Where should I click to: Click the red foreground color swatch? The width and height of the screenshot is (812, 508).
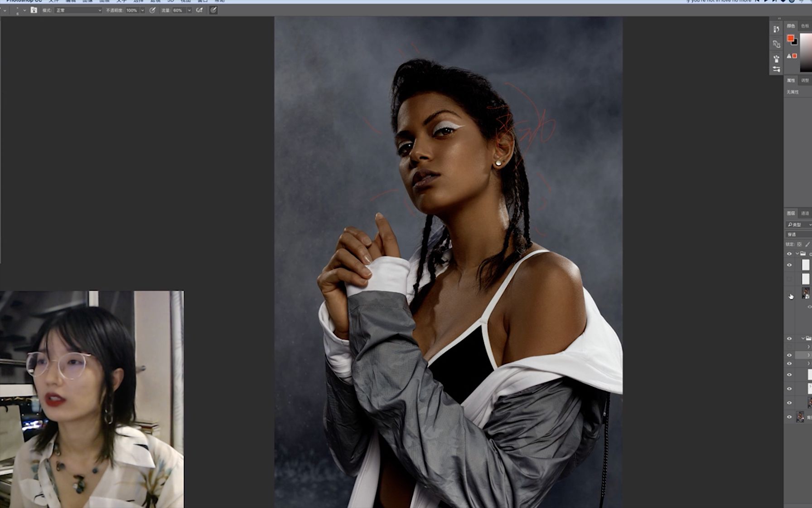pos(790,38)
